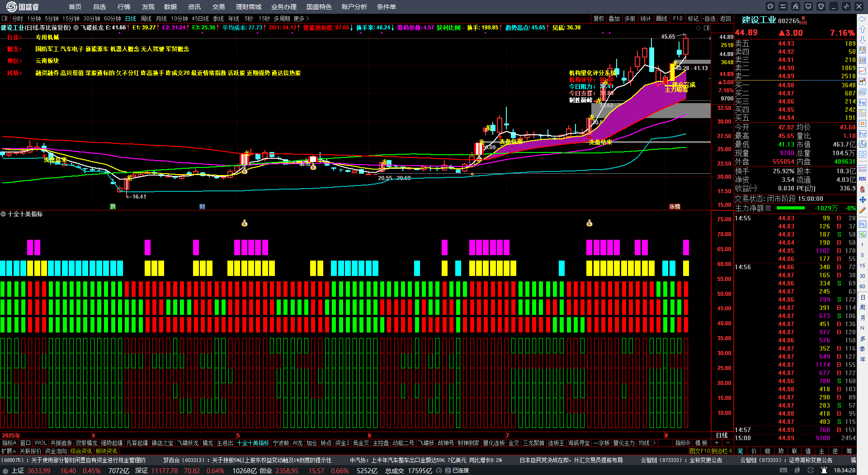Open the 指标A indicator dropdown

[9, 443]
